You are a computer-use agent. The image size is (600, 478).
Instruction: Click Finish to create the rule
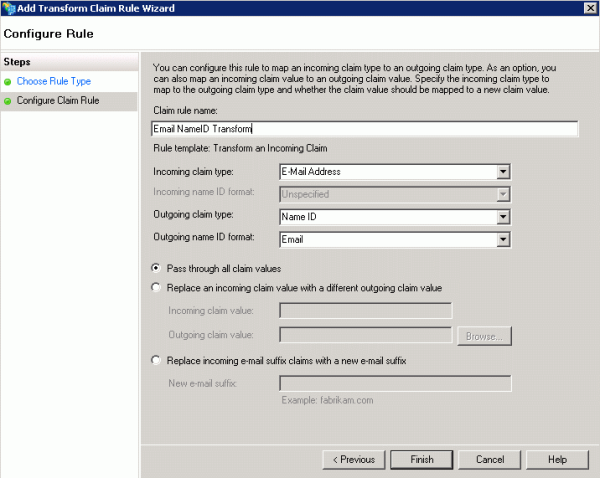[x=422, y=460]
